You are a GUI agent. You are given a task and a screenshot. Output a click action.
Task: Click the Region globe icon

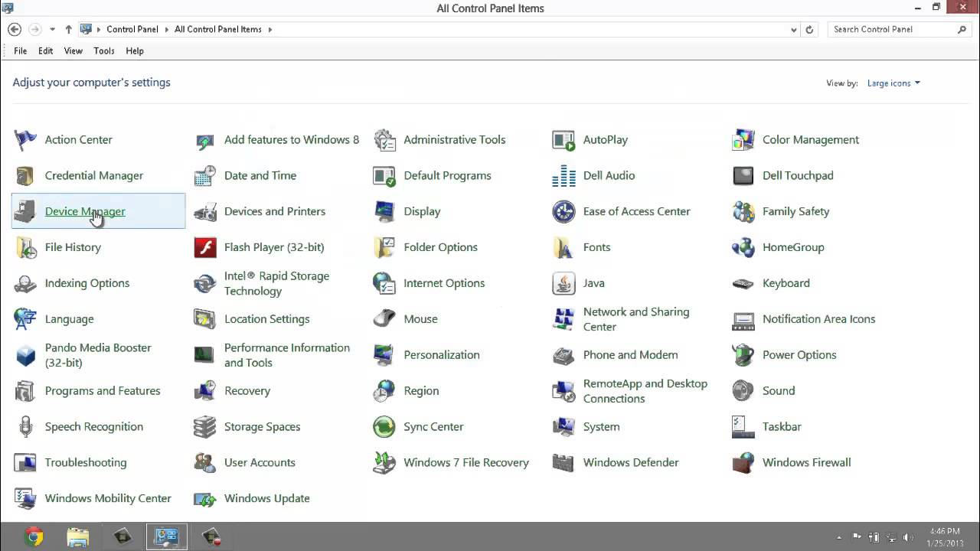coord(384,390)
